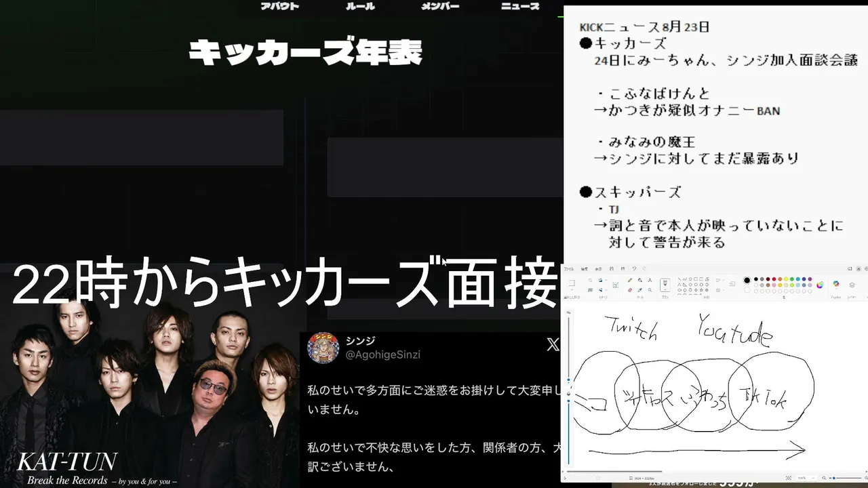Click ルール in the site navigation
The width and height of the screenshot is (868, 488).
click(x=360, y=6)
